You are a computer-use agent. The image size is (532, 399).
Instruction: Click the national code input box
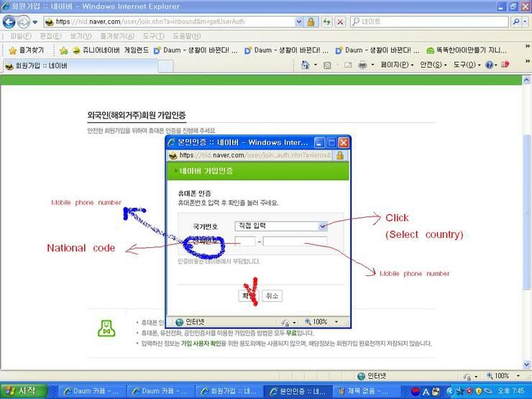pos(245,242)
